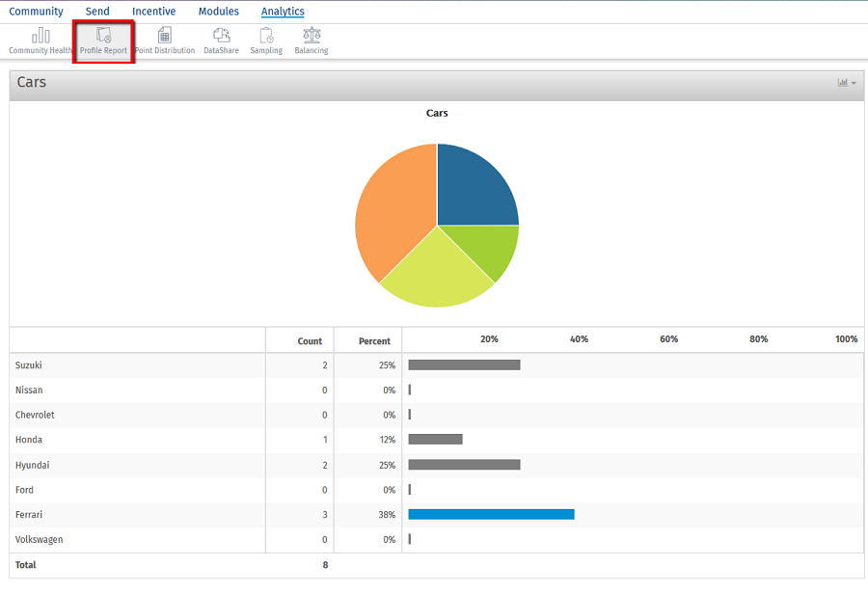
Task: Click the Suzuki count value link
Action: click(323, 364)
